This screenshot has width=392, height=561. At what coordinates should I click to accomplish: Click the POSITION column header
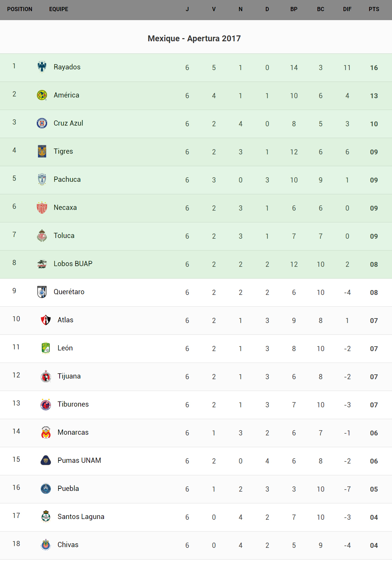(20, 9)
